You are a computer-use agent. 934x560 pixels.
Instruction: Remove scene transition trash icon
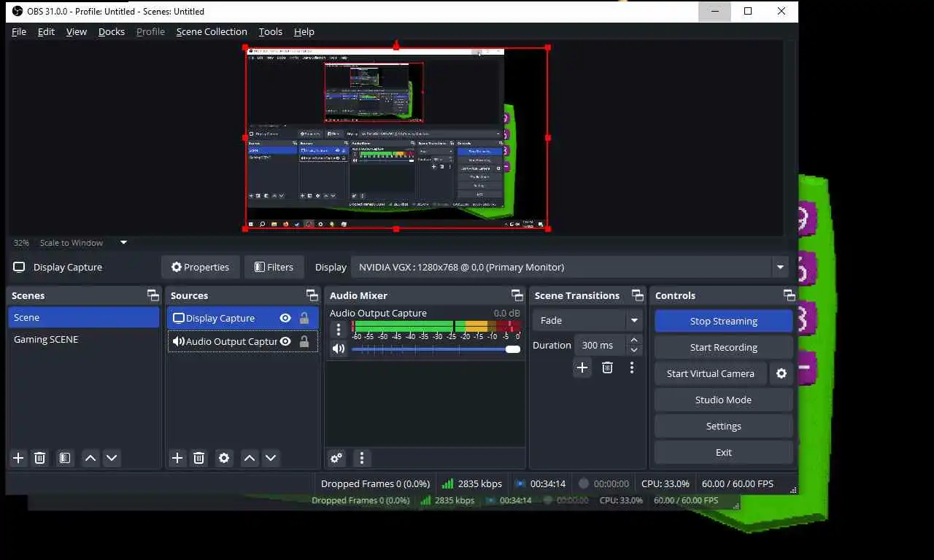(607, 367)
